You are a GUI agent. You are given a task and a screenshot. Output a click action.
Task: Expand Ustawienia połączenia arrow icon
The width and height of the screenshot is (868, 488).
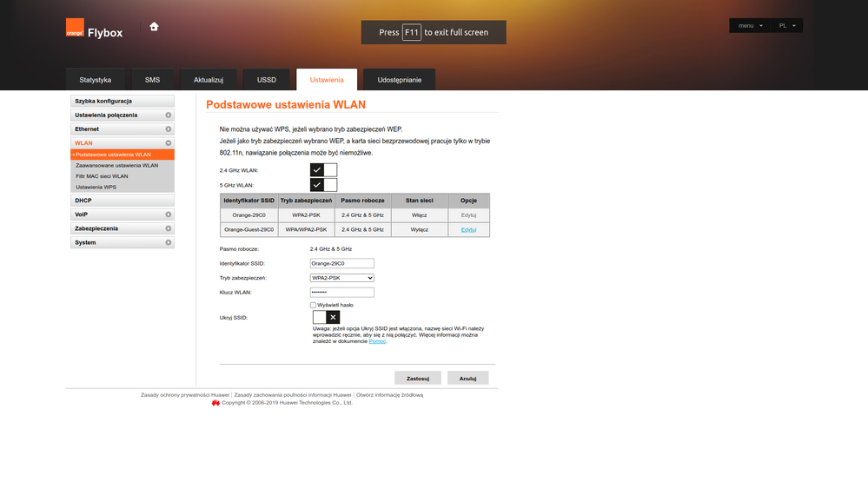tap(169, 115)
